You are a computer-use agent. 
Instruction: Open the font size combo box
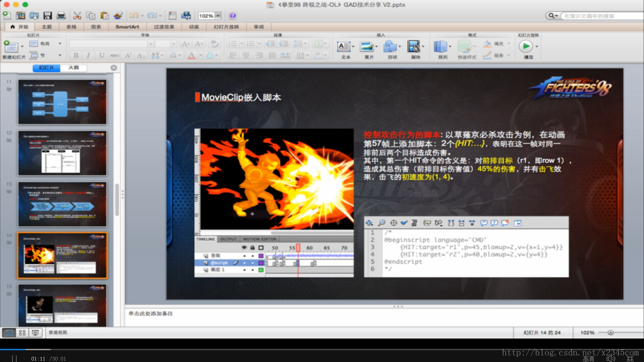166,44
